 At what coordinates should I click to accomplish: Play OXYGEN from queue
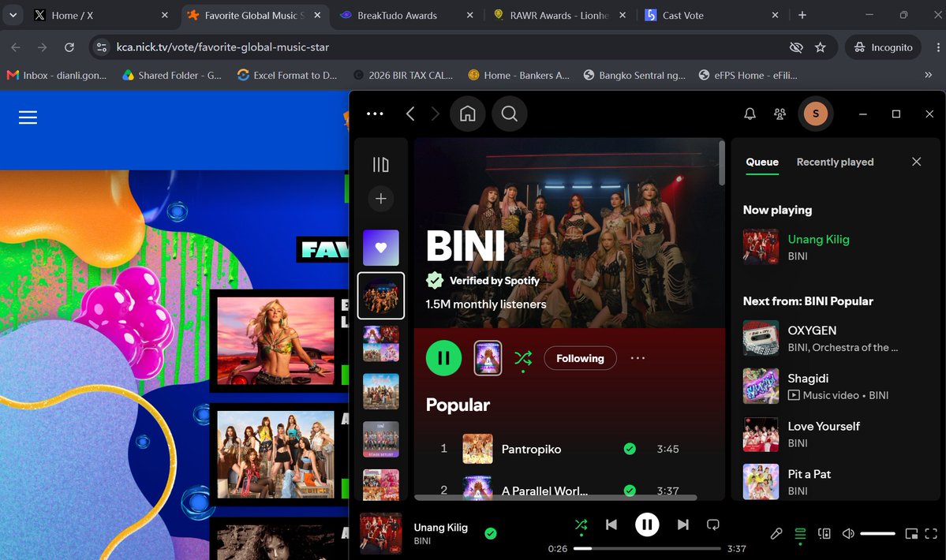(x=836, y=338)
